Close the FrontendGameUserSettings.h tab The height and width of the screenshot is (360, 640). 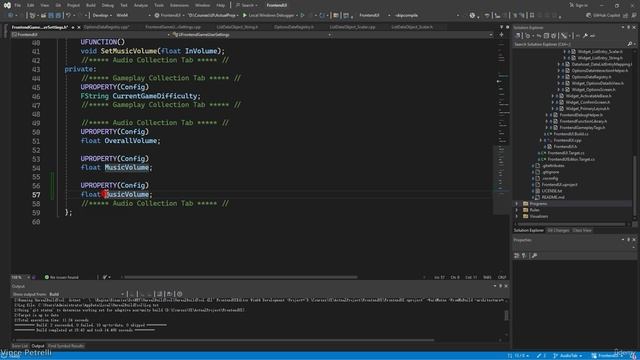pos(79,27)
